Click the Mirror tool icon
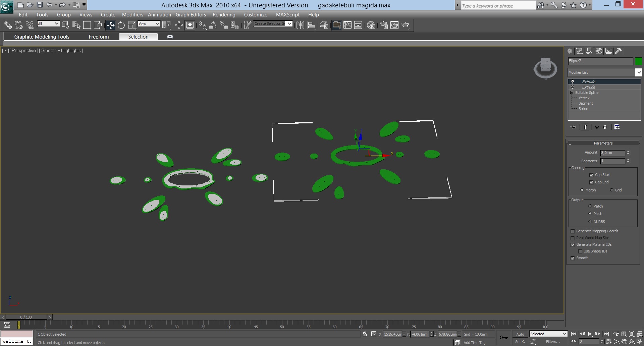Image resolution: width=644 pixels, height=346 pixels. point(300,25)
